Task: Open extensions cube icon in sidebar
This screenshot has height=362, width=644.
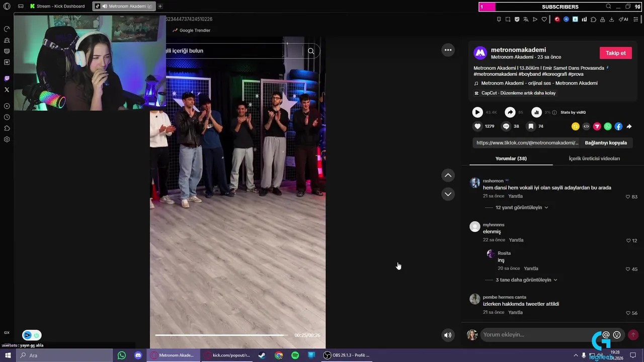Action: click(x=7, y=128)
